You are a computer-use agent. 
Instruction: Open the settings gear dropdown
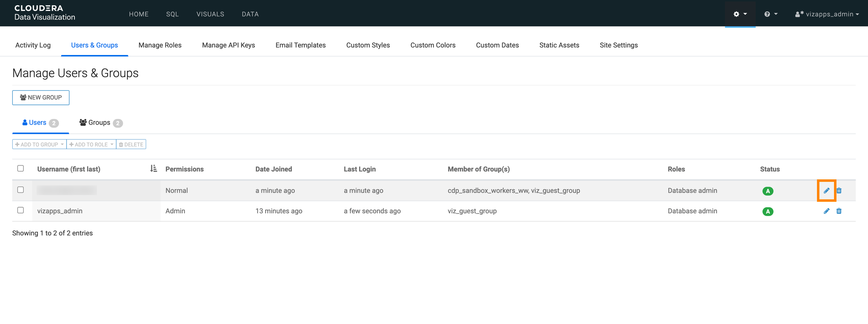point(740,14)
